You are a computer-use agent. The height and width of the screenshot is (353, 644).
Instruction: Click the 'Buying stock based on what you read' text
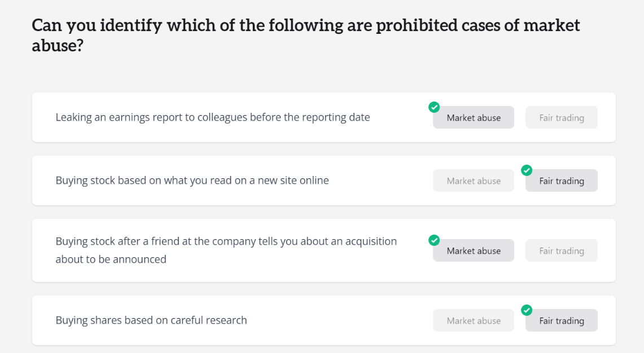click(192, 180)
